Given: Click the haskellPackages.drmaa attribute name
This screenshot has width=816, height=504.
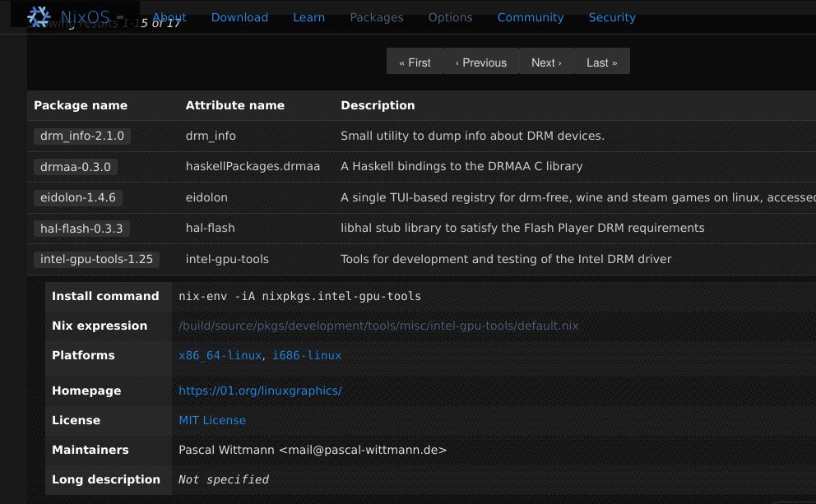Looking at the screenshot, I should click(253, 166).
